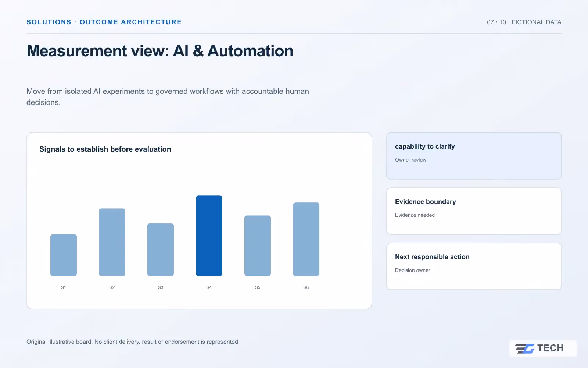
Task: Select the S2 bar
Action: 112,242
